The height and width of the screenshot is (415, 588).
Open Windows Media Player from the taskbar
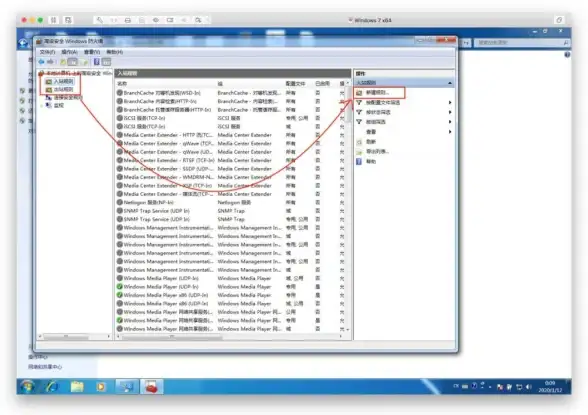point(100,386)
